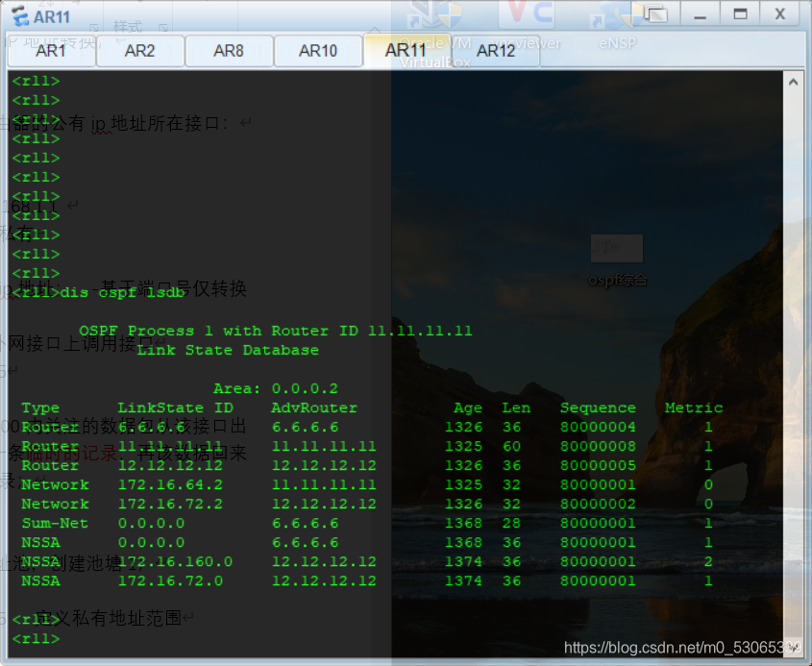812x666 pixels.
Task: Minimize the AR11 window
Action: click(701, 14)
